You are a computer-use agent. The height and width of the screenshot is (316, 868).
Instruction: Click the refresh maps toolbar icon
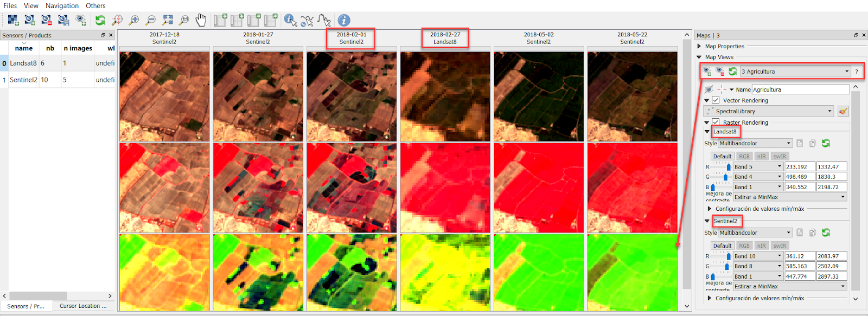(100, 20)
